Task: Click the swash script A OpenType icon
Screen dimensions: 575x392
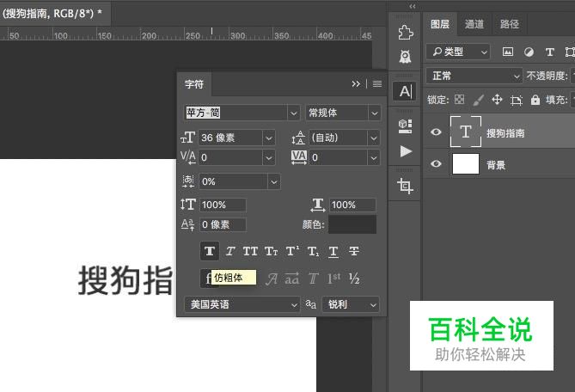Action: coord(272,279)
